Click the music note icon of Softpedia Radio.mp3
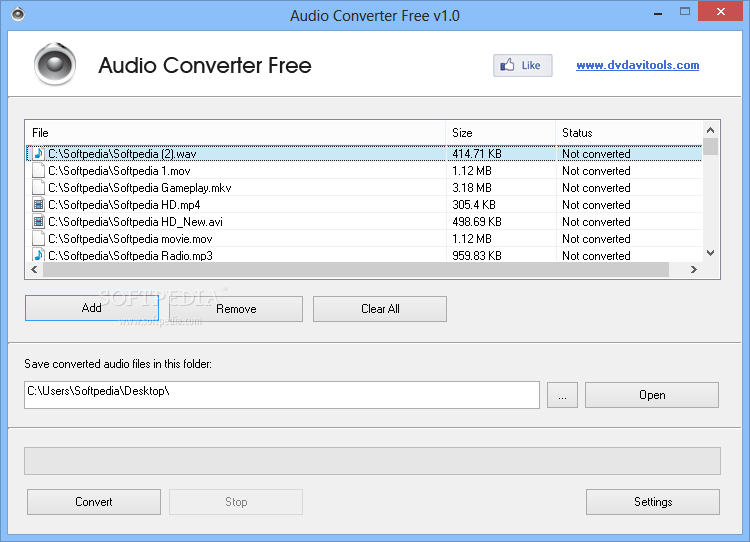Screen dimensions: 750x542 [38, 255]
